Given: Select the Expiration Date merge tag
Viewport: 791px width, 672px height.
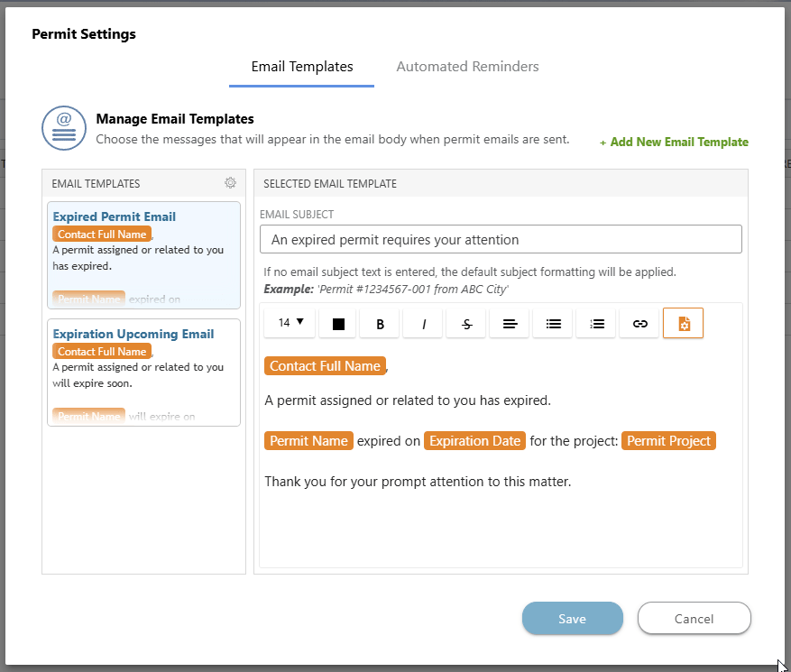Looking at the screenshot, I should [x=474, y=441].
